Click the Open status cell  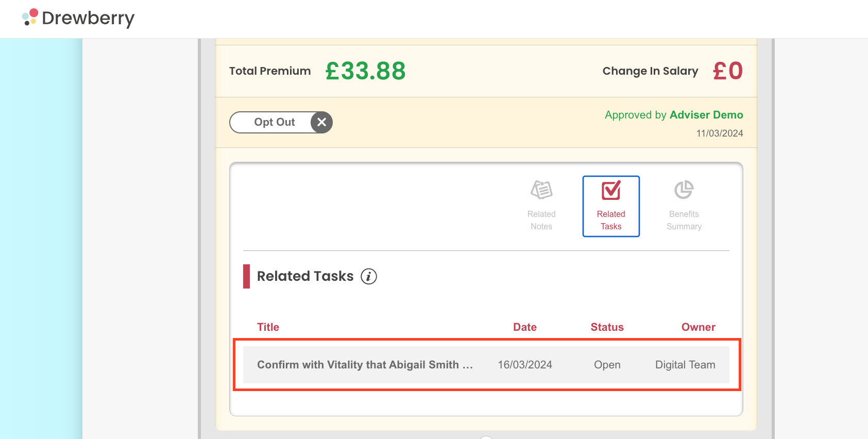pos(607,365)
